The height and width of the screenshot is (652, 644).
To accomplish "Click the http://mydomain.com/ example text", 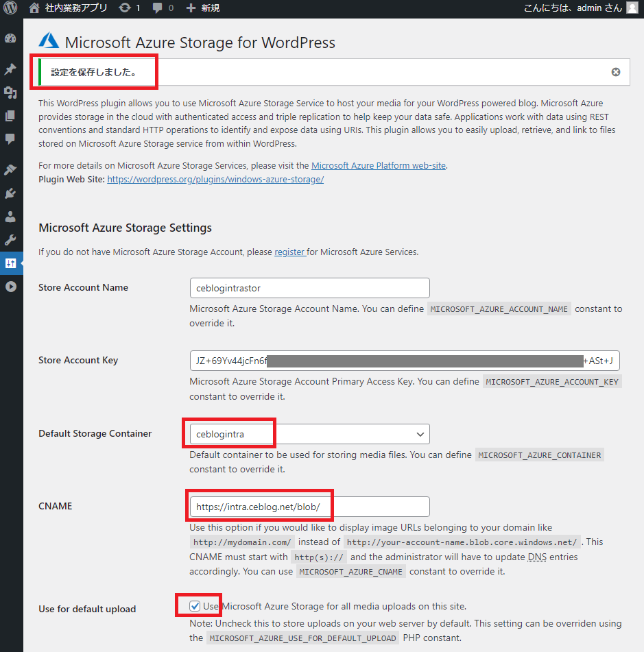I will tap(242, 542).
